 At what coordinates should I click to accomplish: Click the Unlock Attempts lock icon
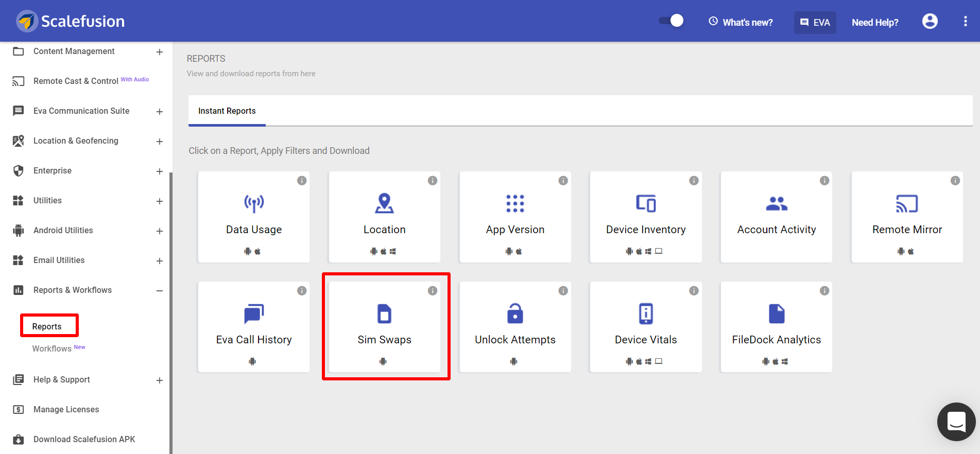(515, 313)
